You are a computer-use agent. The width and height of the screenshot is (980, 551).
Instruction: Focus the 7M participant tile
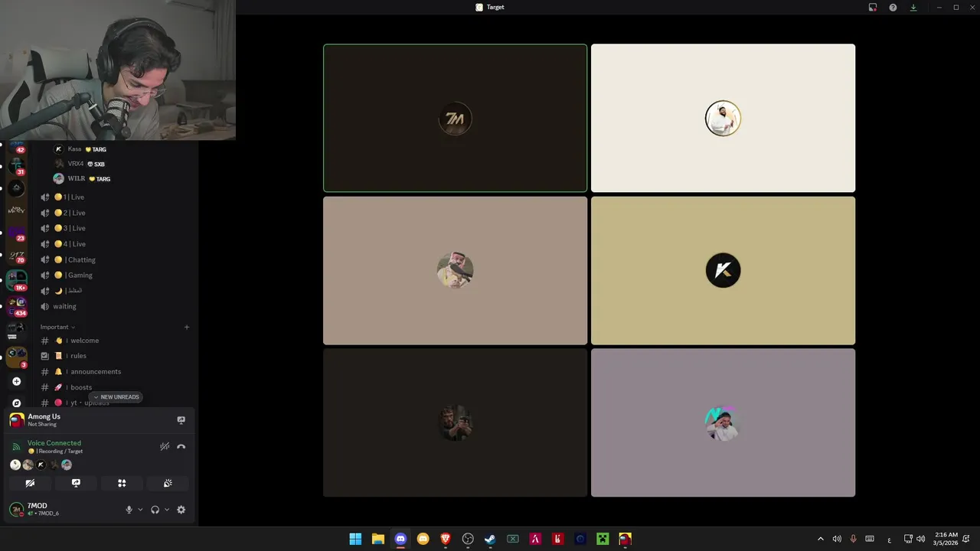coord(455,118)
